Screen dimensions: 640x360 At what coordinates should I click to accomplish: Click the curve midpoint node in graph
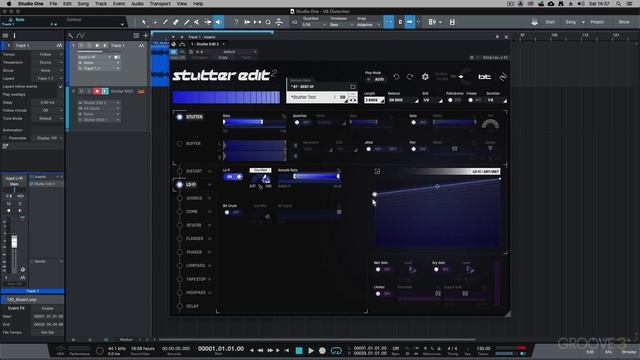[437, 186]
